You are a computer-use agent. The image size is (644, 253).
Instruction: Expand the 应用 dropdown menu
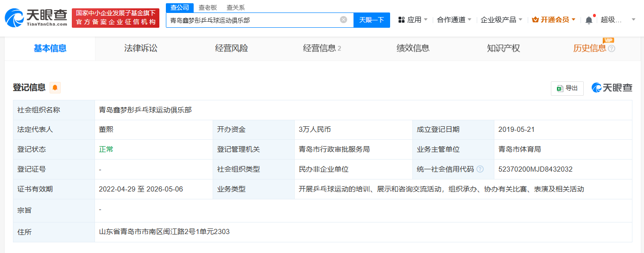tap(413, 20)
